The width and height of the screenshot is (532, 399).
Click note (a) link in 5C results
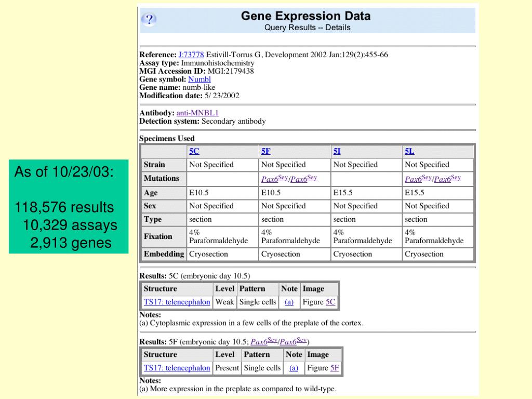(289, 302)
